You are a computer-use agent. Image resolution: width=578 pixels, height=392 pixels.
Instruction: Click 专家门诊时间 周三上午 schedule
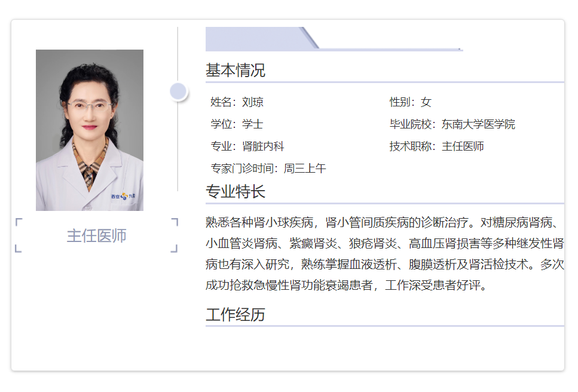268,169
